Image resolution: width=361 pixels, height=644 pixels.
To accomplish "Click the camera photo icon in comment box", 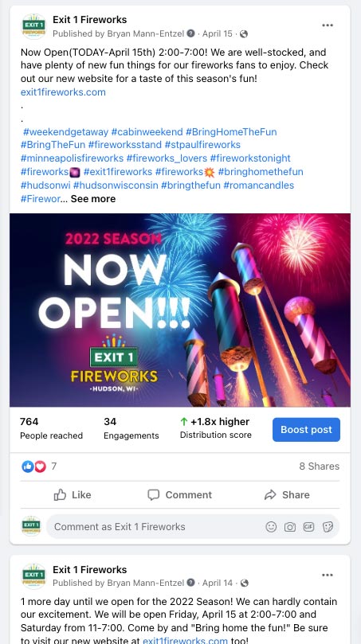I will coord(290,526).
